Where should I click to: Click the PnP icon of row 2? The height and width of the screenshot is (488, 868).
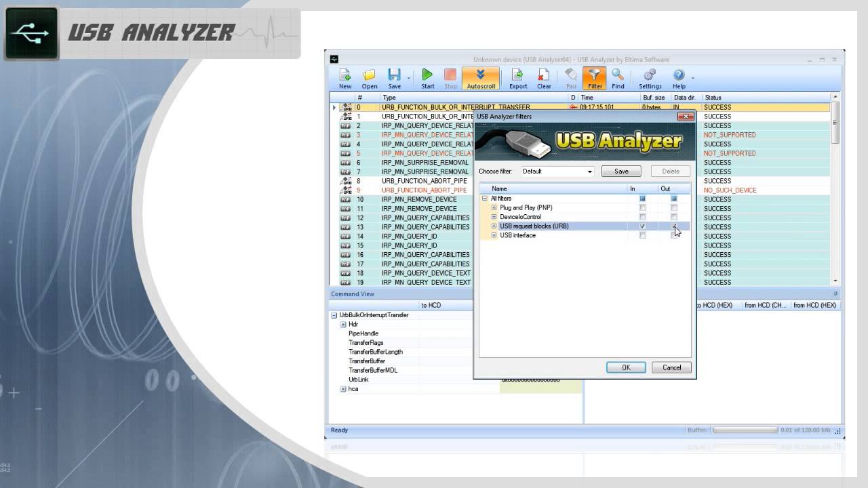pyautogui.click(x=346, y=126)
